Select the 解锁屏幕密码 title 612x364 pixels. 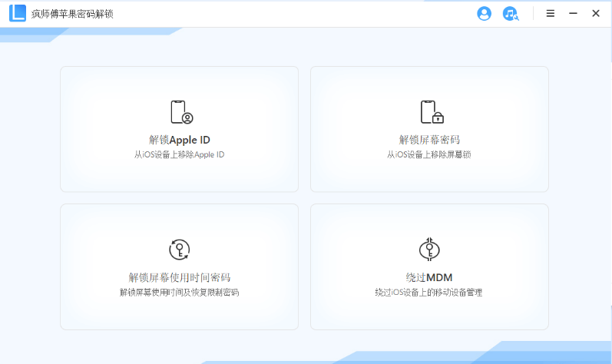point(429,140)
